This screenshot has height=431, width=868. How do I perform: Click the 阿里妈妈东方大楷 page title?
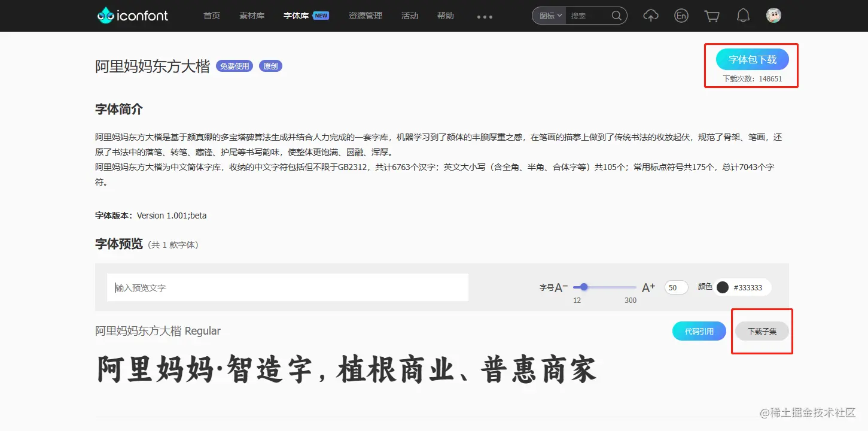[153, 66]
